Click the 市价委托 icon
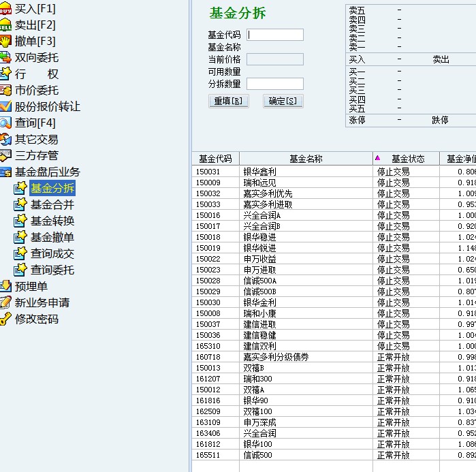This screenshot has width=476, height=472. (5, 90)
